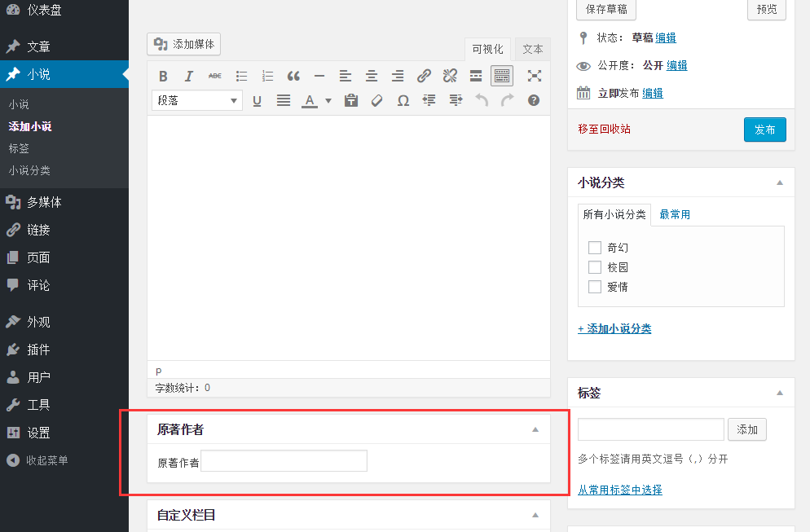Collapse the 原著作者 panel
This screenshot has width=810, height=532.
(x=535, y=428)
